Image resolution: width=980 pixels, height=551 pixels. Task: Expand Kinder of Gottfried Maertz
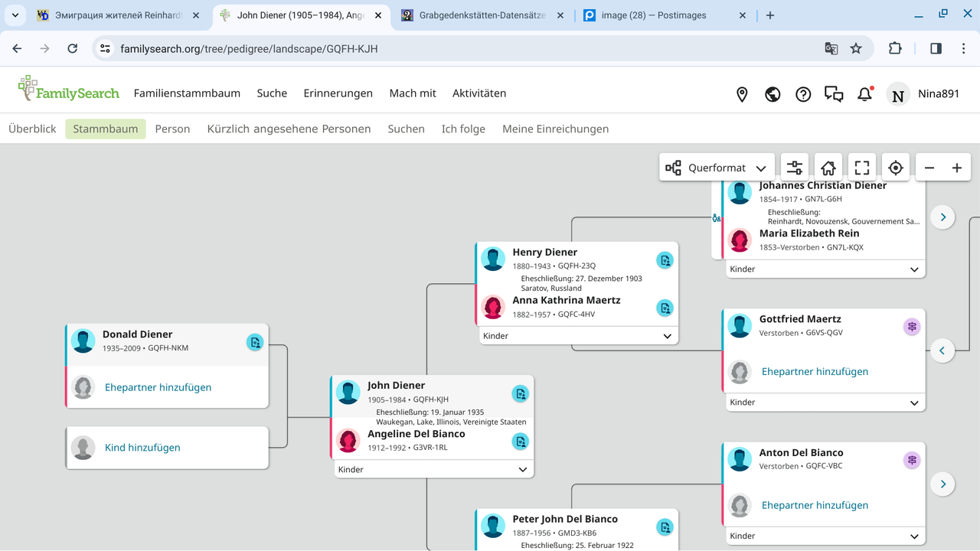click(x=825, y=403)
